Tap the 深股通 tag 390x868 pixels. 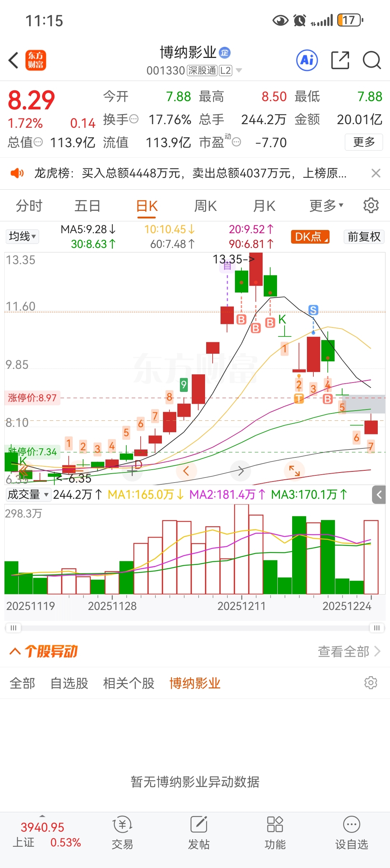tap(202, 71)
